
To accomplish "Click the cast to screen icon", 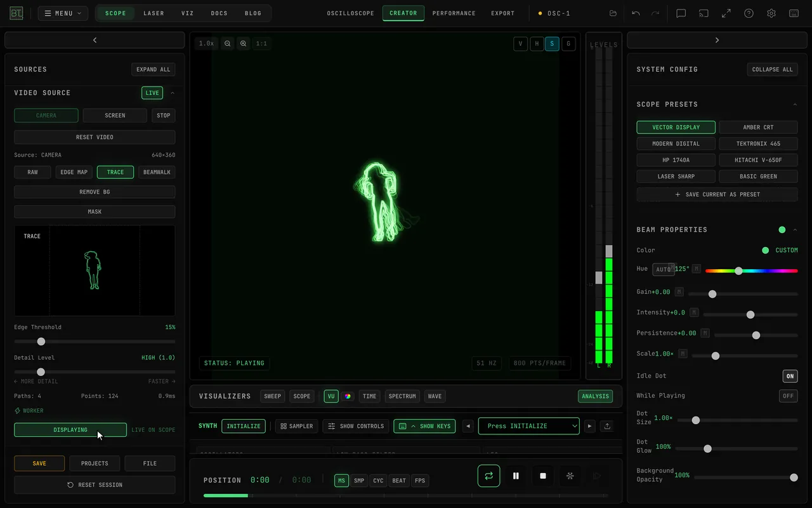I will click(x=704, y=13).
